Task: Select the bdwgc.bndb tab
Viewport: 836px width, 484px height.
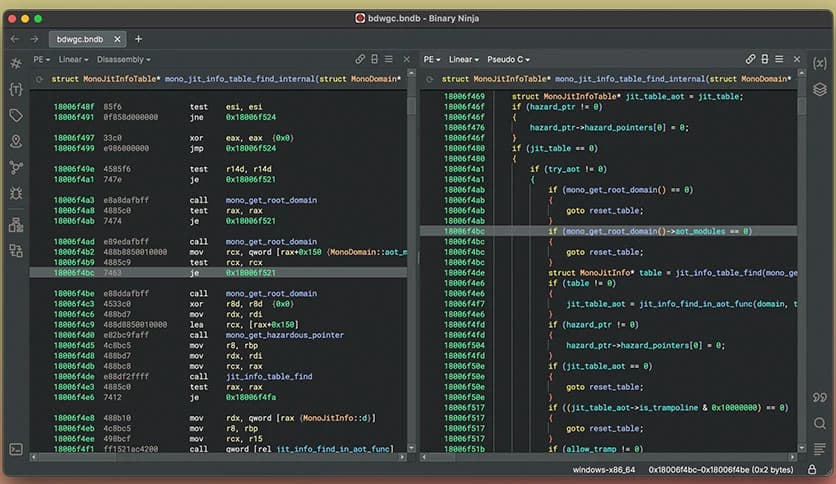Action: [80, 39]
